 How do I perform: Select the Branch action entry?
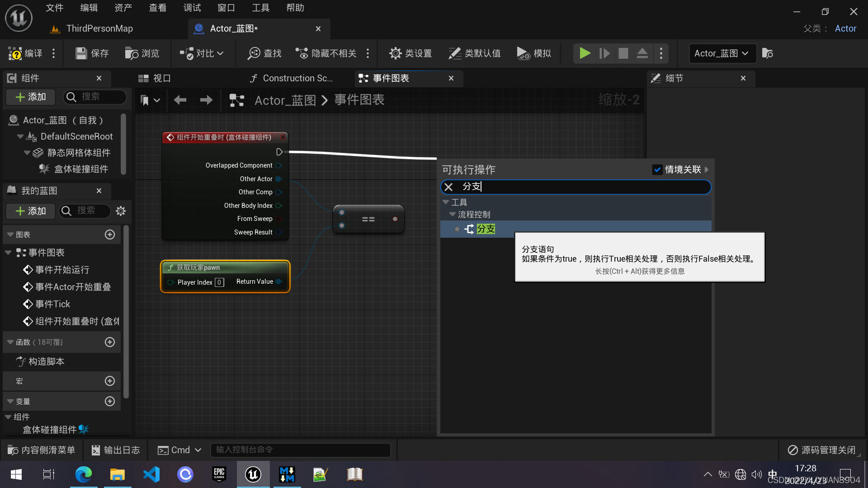[486, 229]
